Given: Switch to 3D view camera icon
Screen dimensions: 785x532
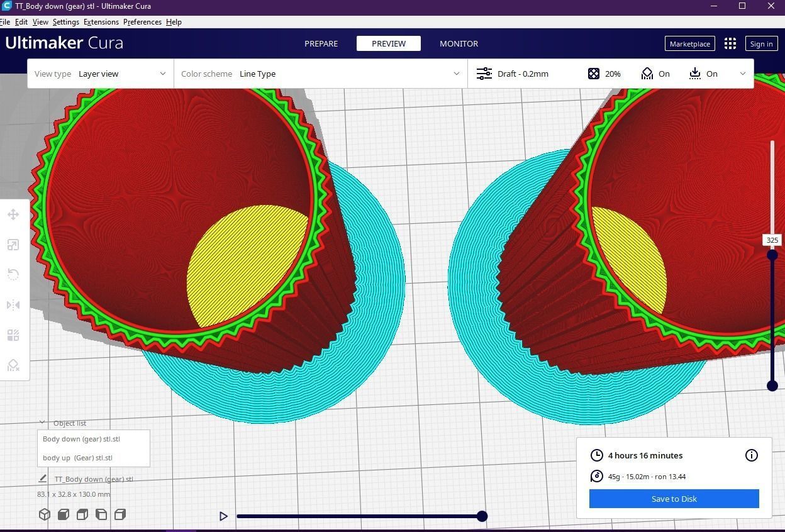Looking at the screenshot, I should [x=45, y=514].
